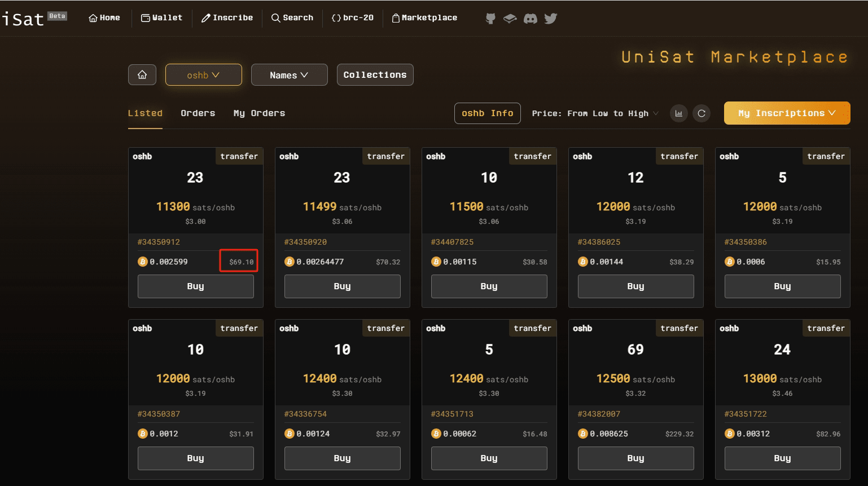
Task: Click the stacked-layers icon next to GitHub
Action: point(510,17)
